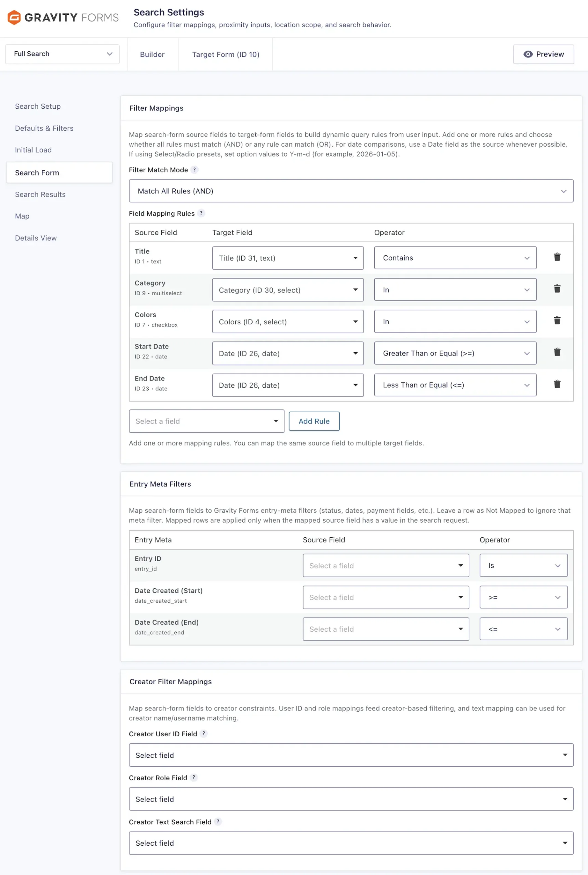
Task: Change operator In for Colors rule
Action: click(455, 322)
